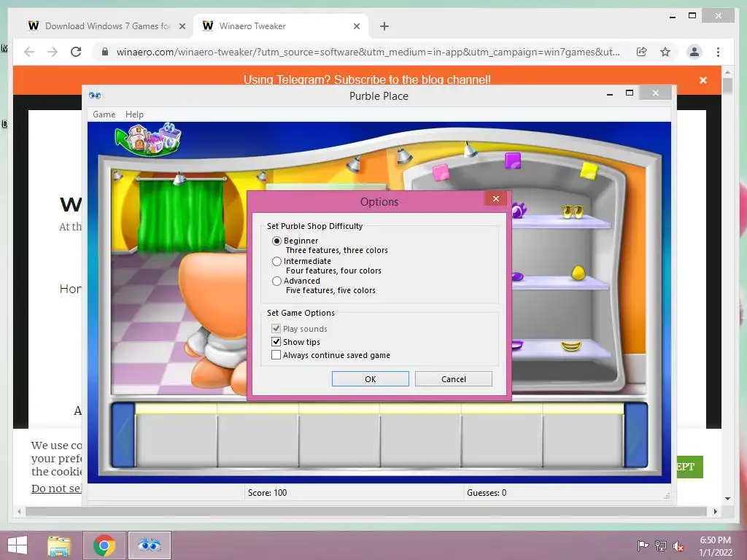This screenshot has height=560, width=747.
Task: Open the network tray icon
Action: (661, 545)
